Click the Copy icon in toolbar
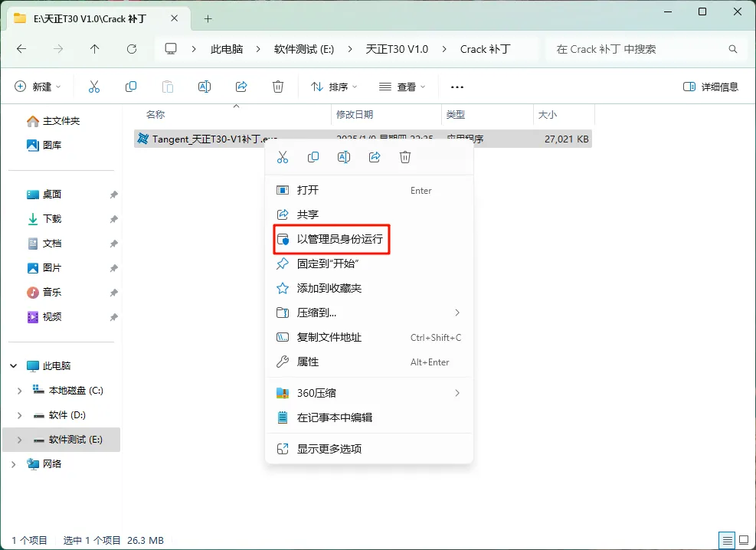Viewport: 756px width, 550px height. tap(131, 87)
